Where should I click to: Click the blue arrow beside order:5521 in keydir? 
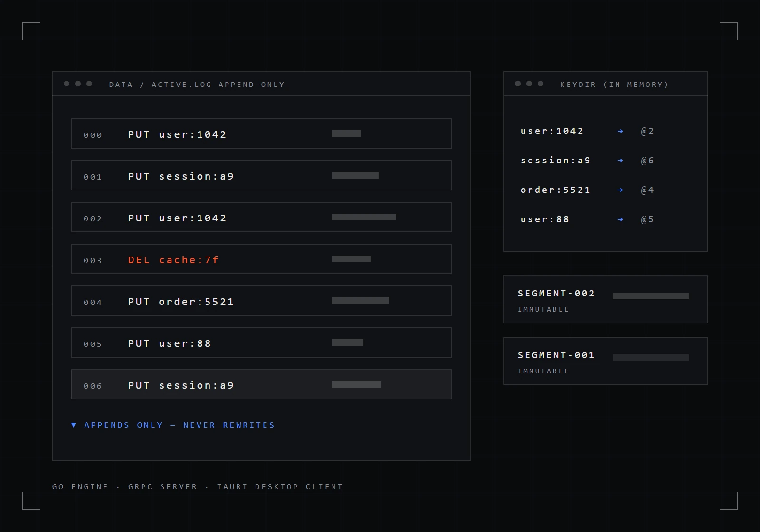click(x=620, y=190)
